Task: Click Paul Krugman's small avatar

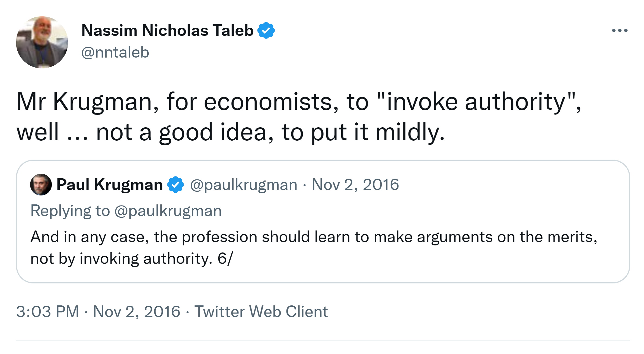Action: pos(41,185)
